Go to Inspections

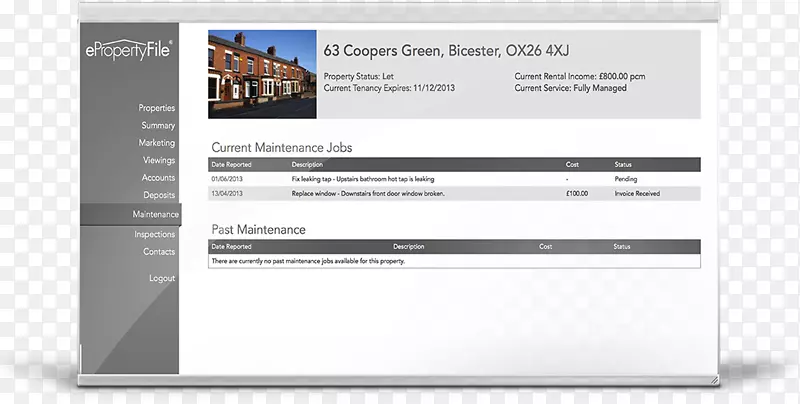click(155, 234)
